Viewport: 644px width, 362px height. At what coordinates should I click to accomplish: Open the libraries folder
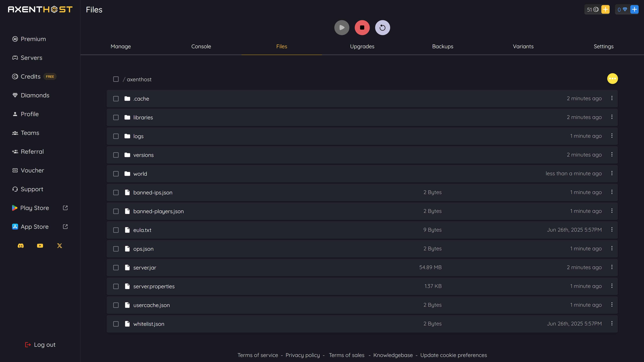coord(143,117)
